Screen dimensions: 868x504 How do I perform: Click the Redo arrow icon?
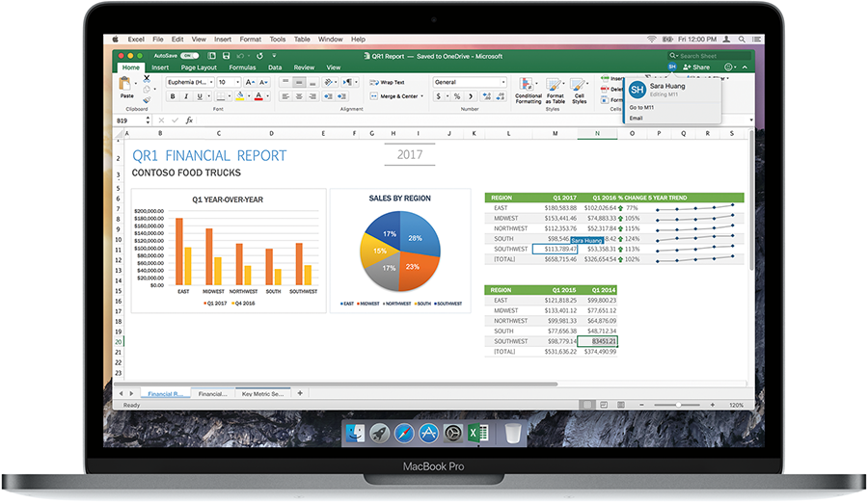click(259, 56)
